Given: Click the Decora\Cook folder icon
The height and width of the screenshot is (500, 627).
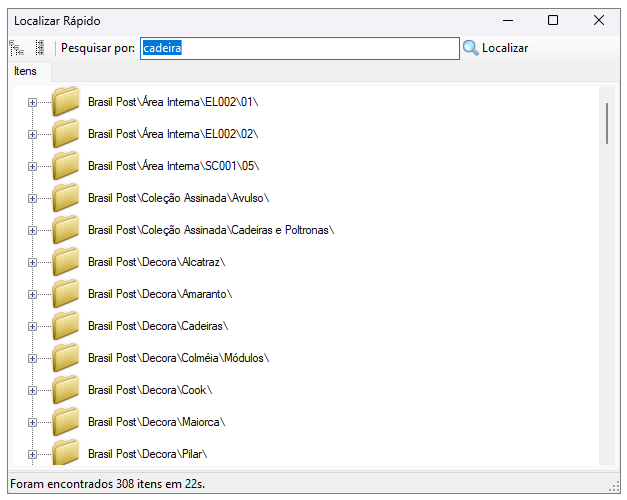Looking at the screenshot, I should (66, 390).
